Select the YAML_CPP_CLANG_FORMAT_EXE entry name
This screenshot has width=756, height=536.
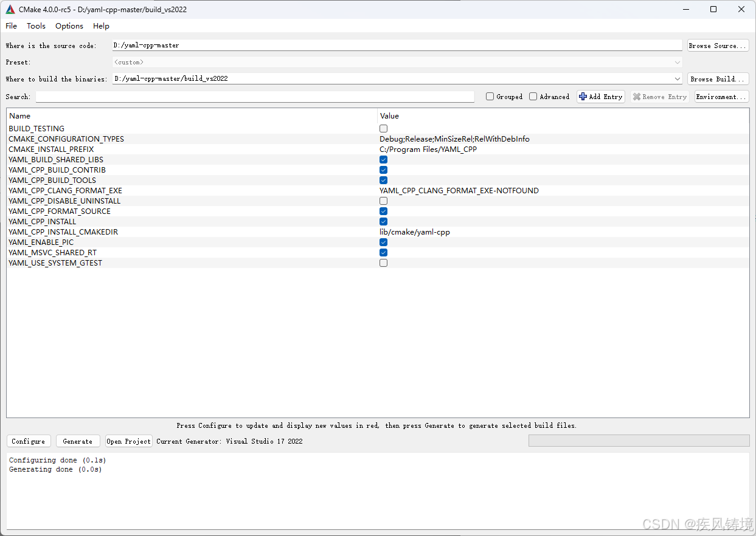click(x=65, y=191)
